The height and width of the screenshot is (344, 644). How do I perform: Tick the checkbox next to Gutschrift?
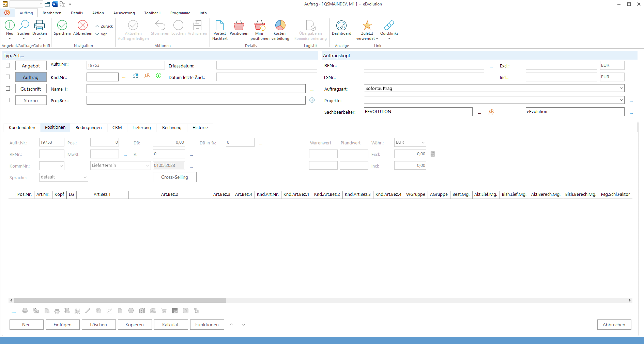[8, 89]
